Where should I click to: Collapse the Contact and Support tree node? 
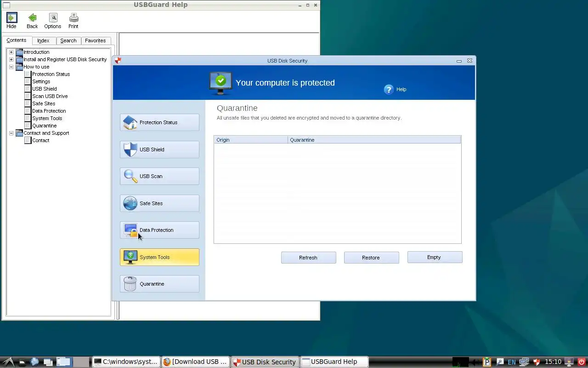11,133
